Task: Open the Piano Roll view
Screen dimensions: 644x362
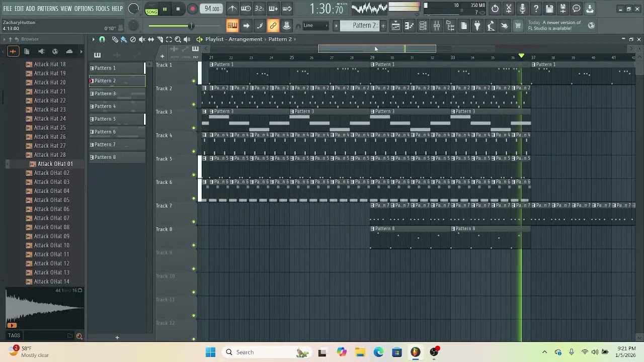Action: pos(410,26)
